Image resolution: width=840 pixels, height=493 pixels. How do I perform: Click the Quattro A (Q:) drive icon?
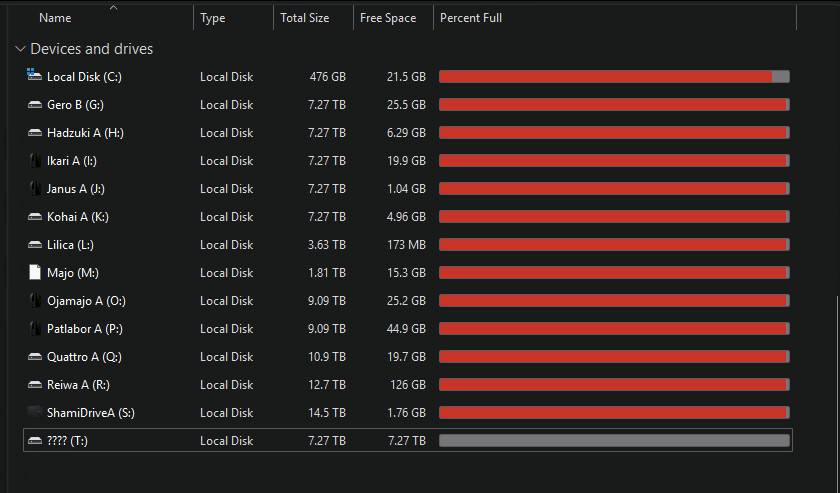35,357
